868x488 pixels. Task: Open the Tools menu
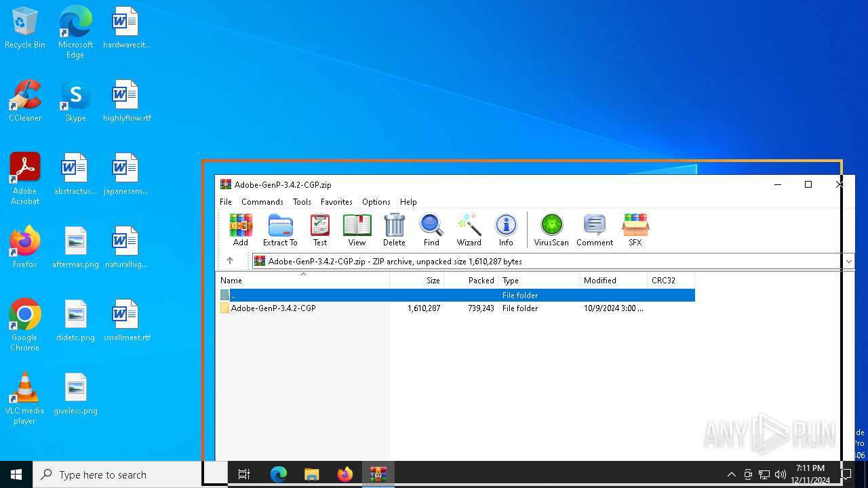coord(302,202)
